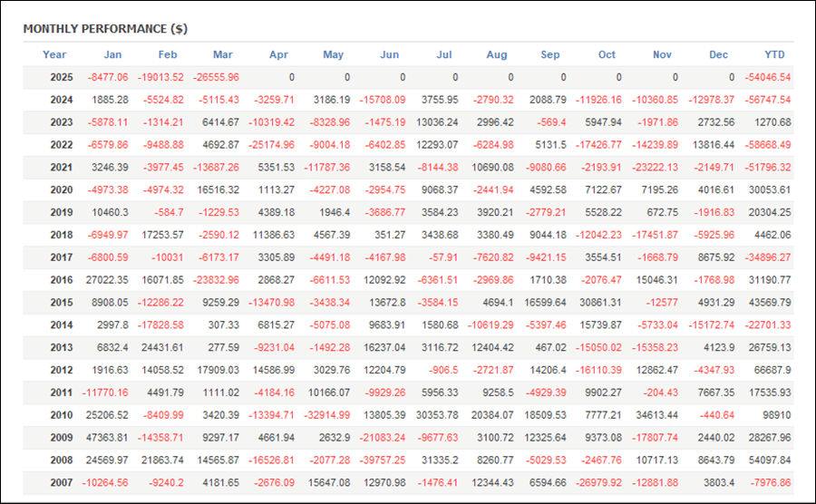Select the Jan column header

[x=112, y=54]
